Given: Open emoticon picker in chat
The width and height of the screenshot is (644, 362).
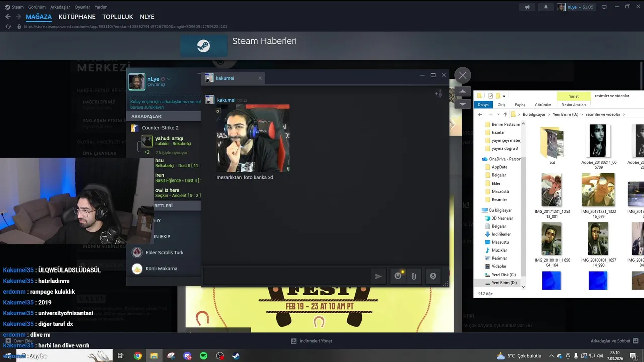Looking at the screenshot, I should [x=398, y=276].
